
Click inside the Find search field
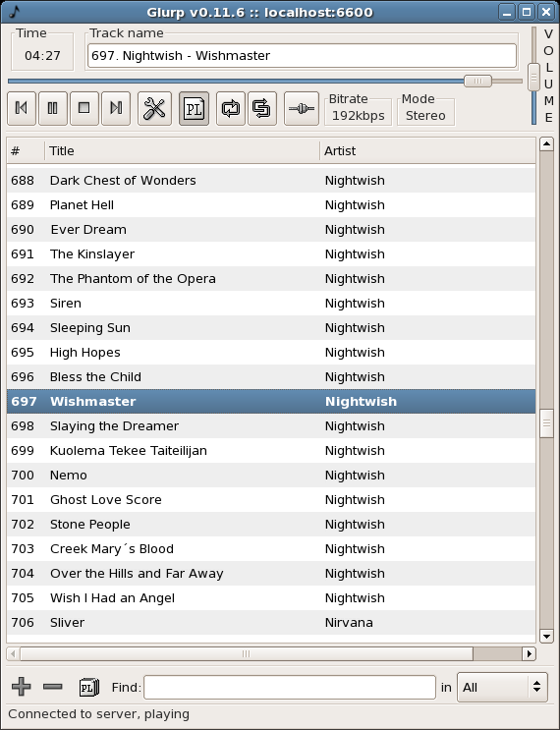[290, 687]
